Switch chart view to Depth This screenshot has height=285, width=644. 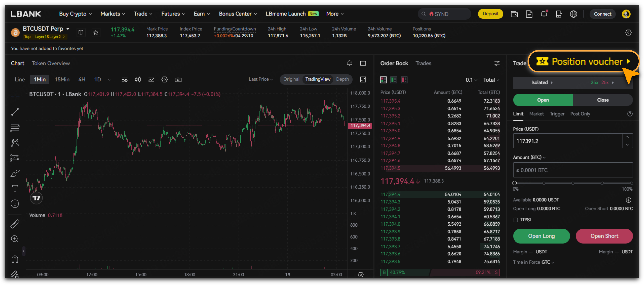point(342,79)
